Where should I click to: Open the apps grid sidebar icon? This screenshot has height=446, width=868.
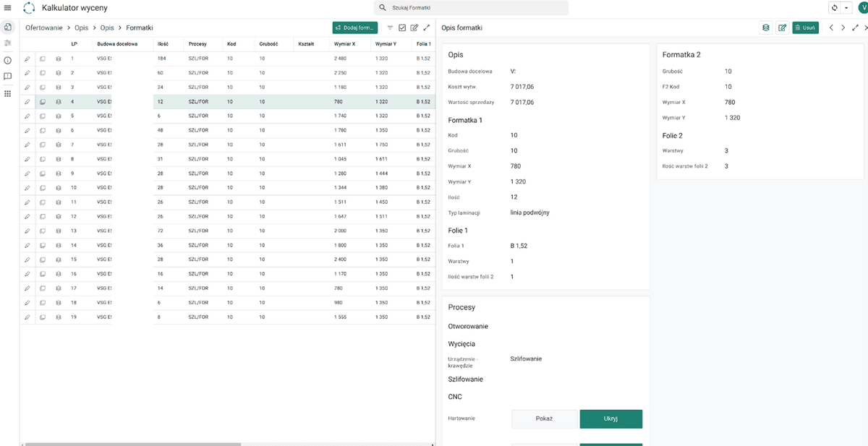(x=7, y=93)
